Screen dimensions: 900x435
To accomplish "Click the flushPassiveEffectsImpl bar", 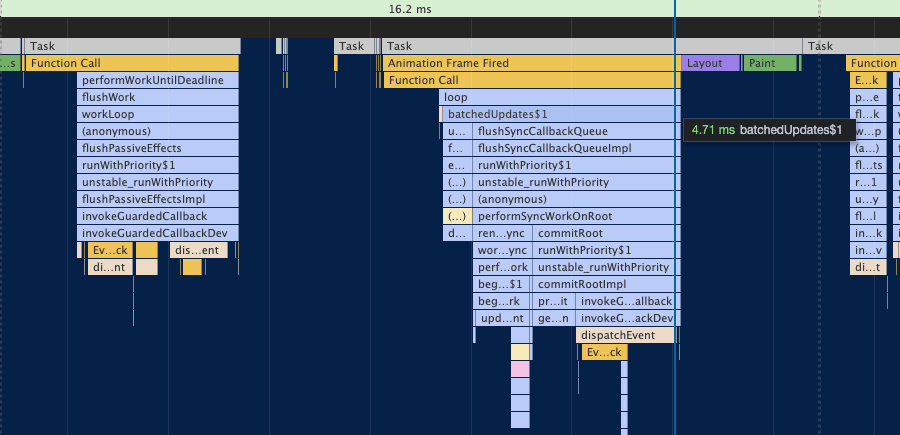I will tap(158, 199).
